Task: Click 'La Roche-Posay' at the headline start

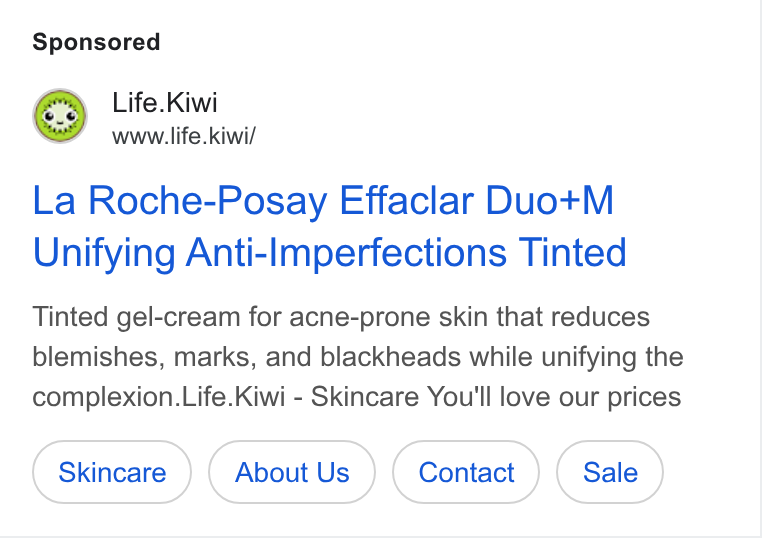Action: 180,200
